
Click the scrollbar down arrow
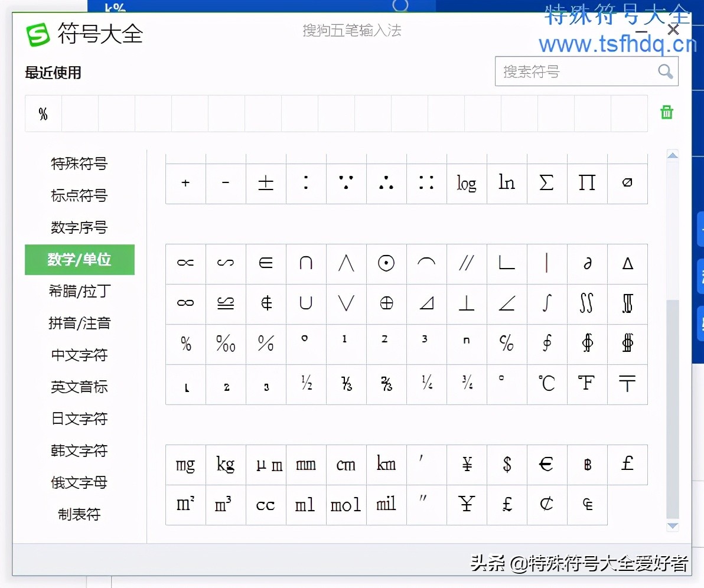pos(673,525)
